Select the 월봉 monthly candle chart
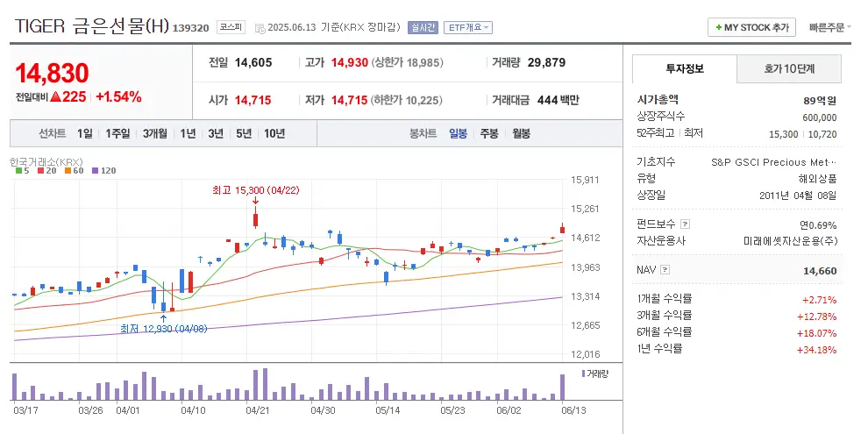868x434 pixels. click(521, 134)
